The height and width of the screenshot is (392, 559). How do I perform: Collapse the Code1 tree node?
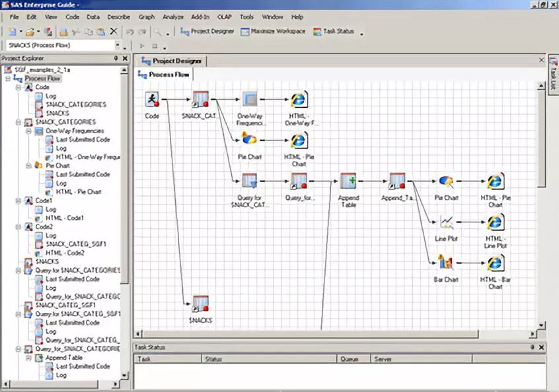(19, 201)
